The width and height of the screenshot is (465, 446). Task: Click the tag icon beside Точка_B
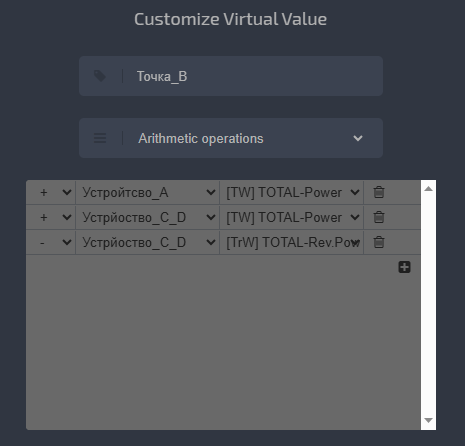(x=100, y=76)
